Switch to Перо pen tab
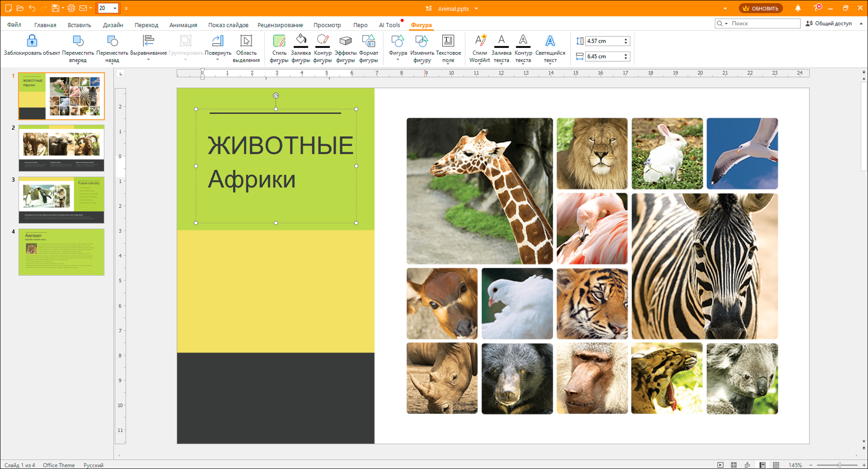This screenshot has width=868, height=469. coord(360,25)
